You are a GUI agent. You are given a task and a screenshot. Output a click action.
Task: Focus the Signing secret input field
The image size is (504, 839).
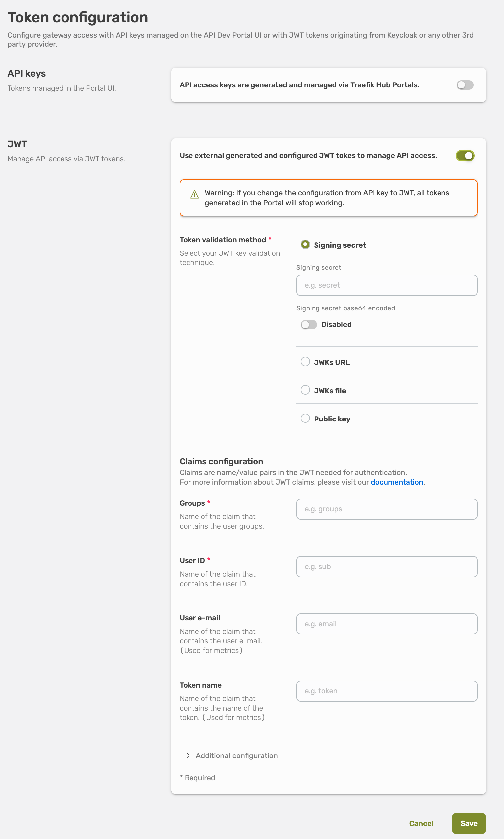pos(387,285)
